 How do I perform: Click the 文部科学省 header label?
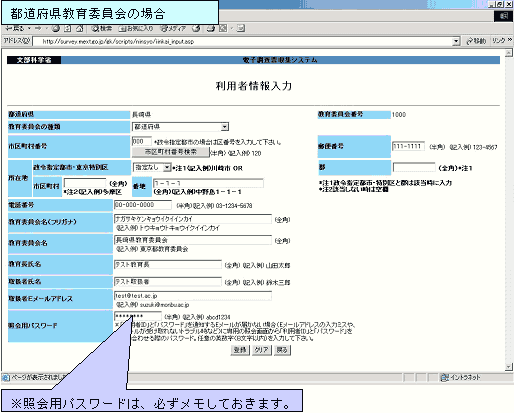point(34,60)
